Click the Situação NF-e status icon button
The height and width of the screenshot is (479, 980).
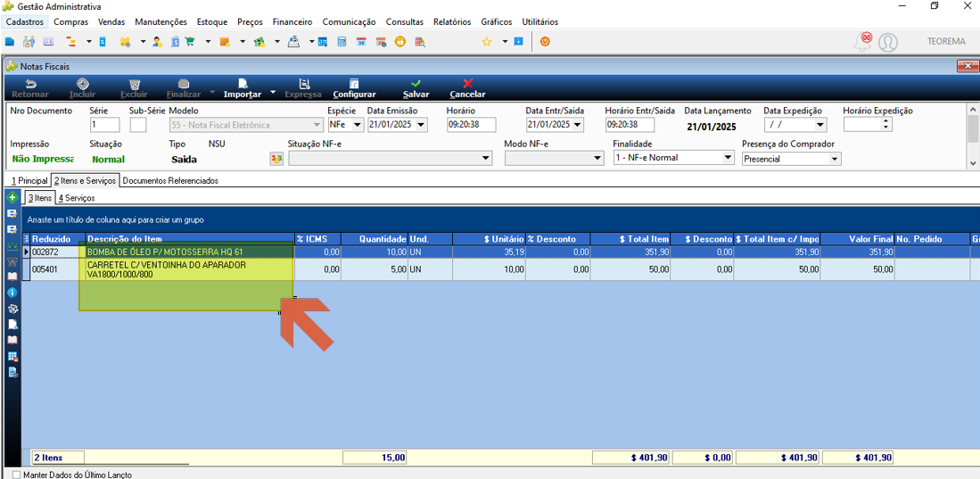[x=276, y=158]
